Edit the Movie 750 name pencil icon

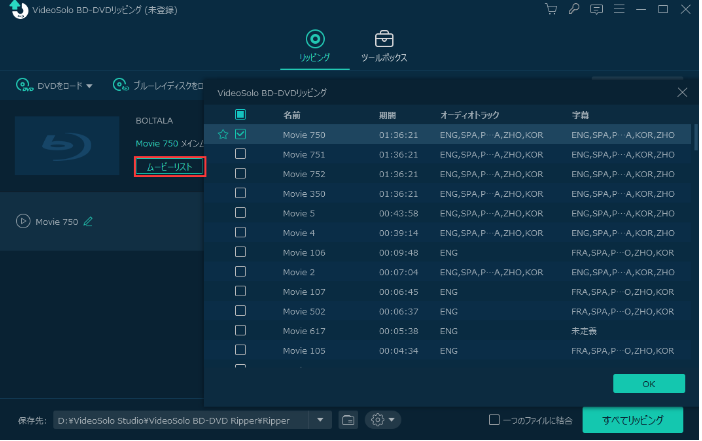(x=88, y=221)
